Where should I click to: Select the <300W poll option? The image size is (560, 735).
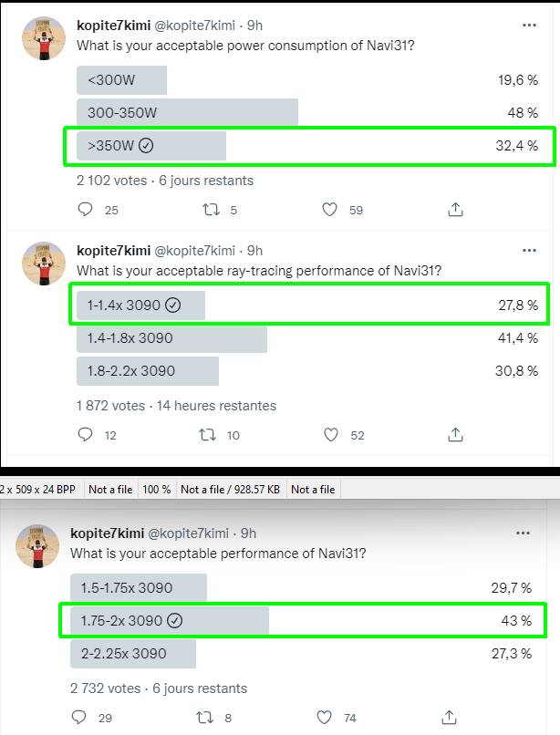pos(121,80)
